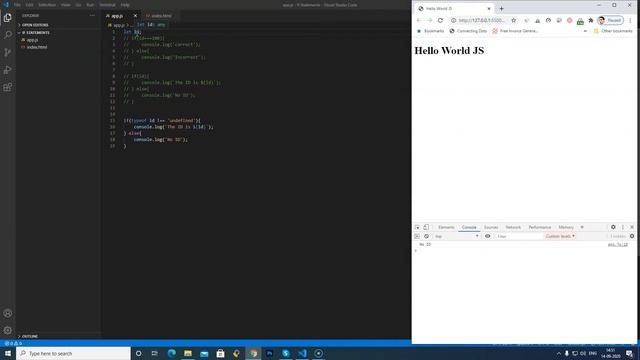Open the Accounts menu in the activity bar

pos(8,313)
